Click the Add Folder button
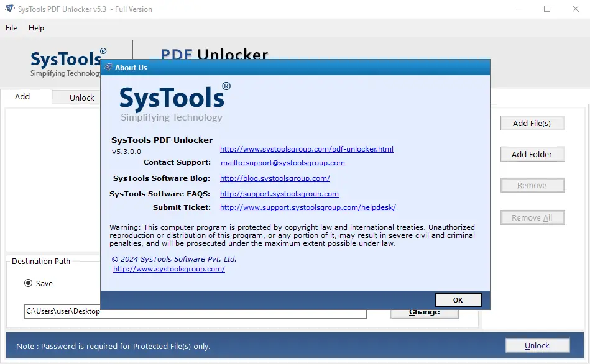 coord(532,154)
